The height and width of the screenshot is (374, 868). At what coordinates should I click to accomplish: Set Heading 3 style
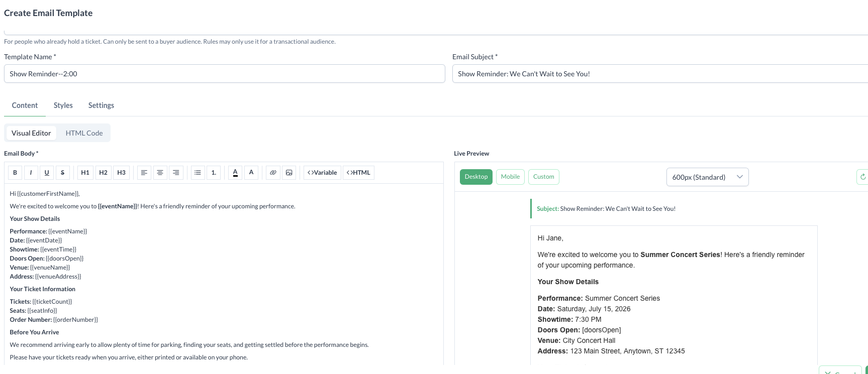click(121, 173)
